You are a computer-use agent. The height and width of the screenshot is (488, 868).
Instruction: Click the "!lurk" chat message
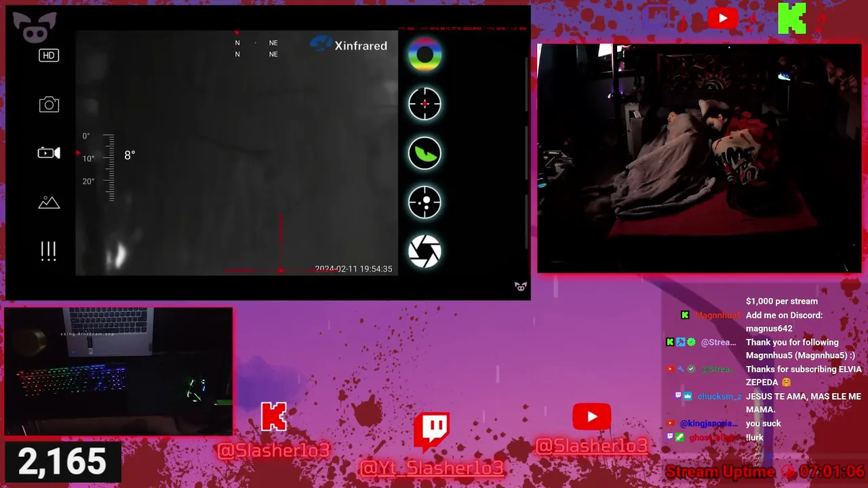pos(755,437)
